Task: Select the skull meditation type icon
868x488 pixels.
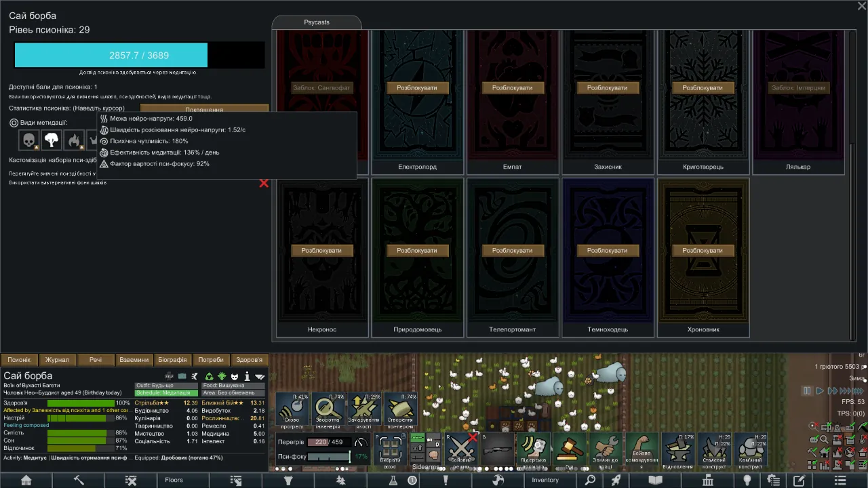Action: [28, 140]
